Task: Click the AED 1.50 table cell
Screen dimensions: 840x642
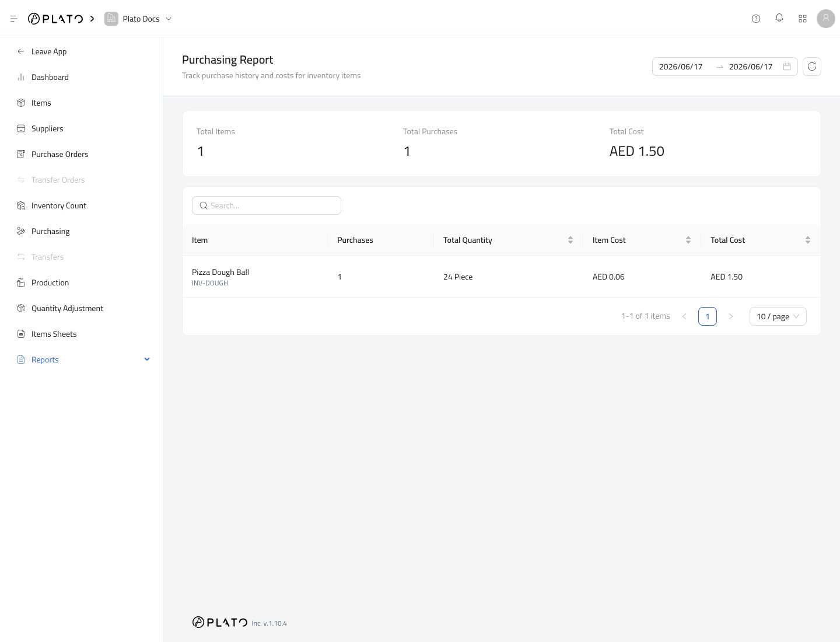Action: (726, 277)
